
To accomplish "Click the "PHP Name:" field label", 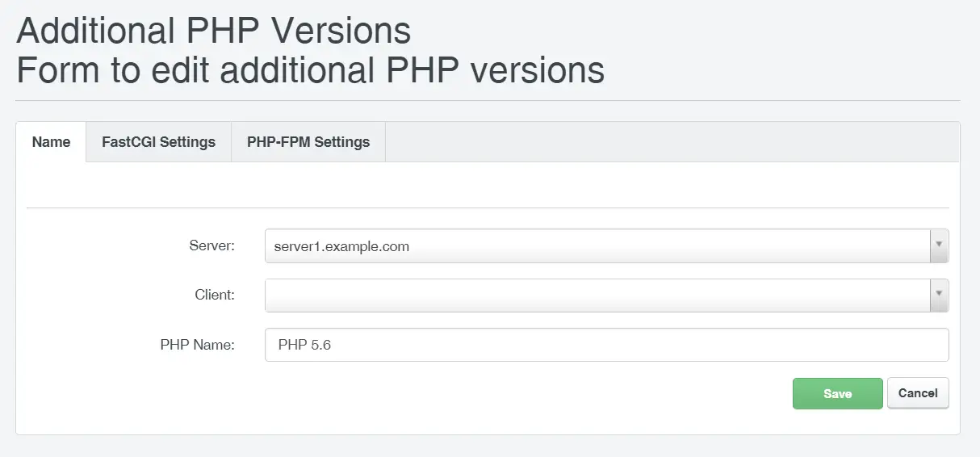I will [x=197, y=345].
